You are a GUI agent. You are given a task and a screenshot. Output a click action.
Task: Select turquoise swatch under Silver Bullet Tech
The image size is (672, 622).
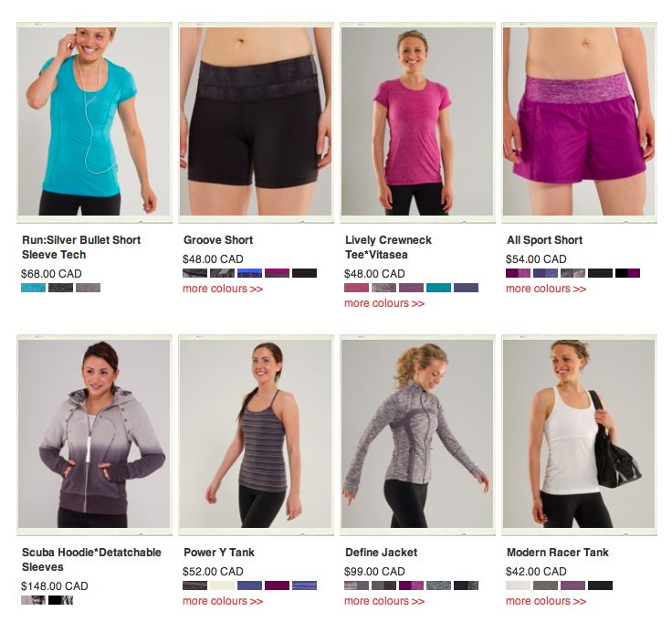coord(34,288)
